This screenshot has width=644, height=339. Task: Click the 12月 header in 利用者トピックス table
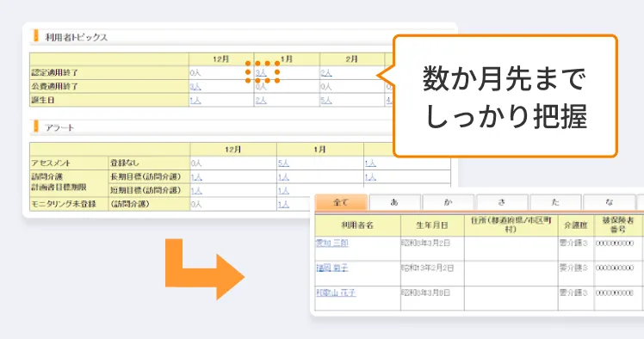click(221, 59)
